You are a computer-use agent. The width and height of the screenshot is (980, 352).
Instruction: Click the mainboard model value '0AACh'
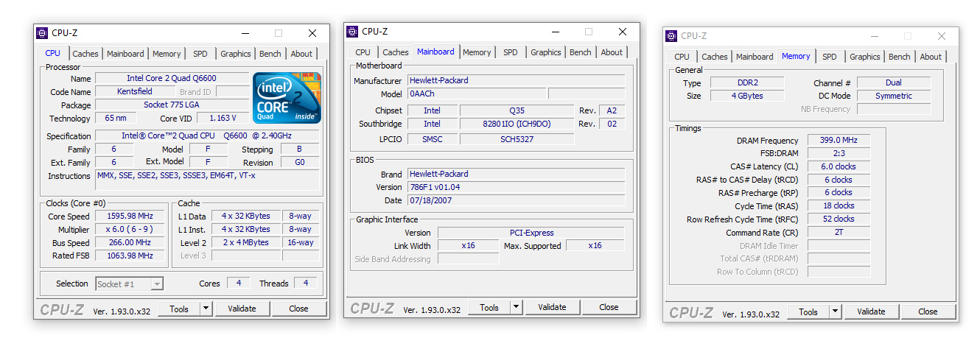click(x=477, y=94)
